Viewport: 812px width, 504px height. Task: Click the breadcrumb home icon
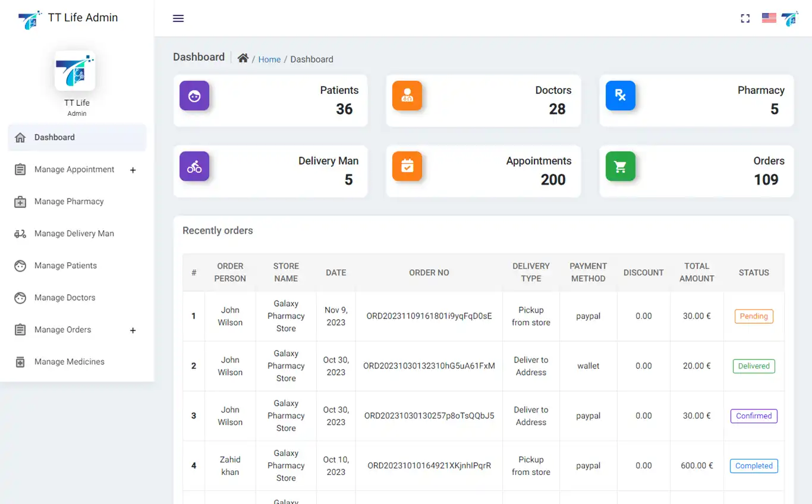click(x=243, y=58)
